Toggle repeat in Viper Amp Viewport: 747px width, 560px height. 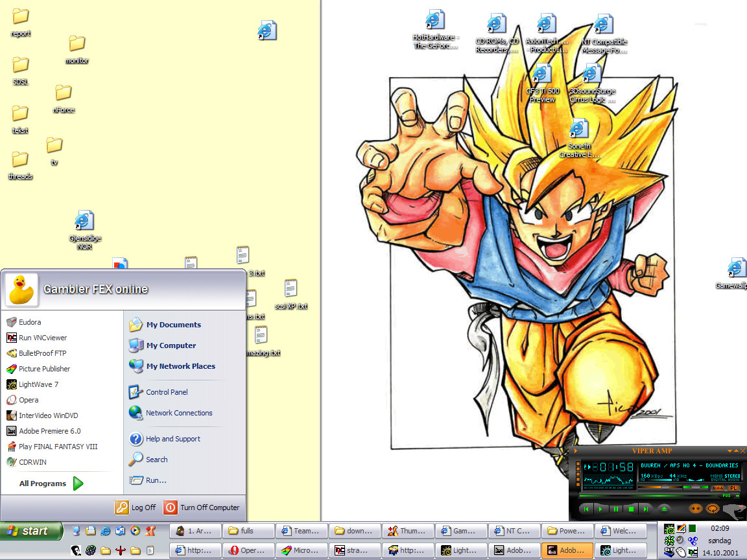(713, 509)
